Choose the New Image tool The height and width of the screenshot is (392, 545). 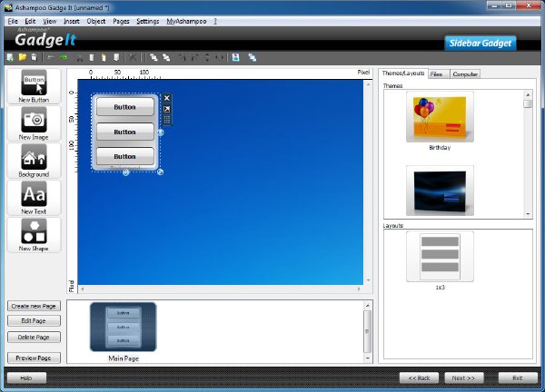[34, 123]
